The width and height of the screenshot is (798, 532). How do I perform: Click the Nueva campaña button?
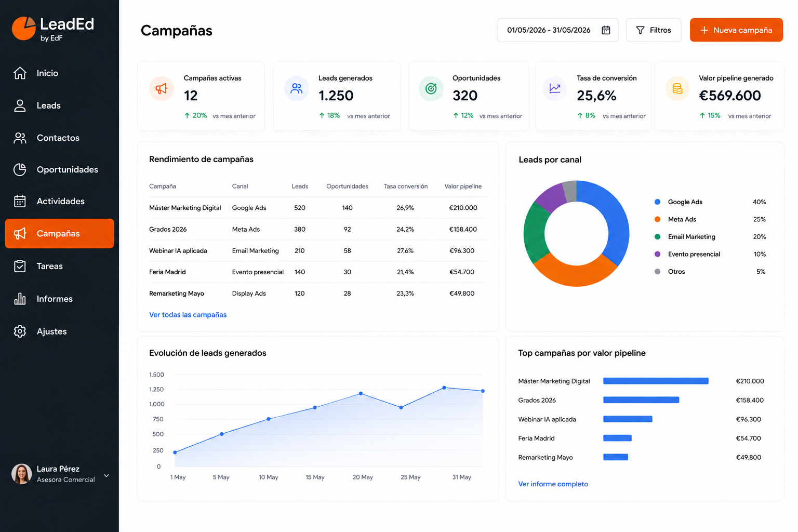pos(736,30)
